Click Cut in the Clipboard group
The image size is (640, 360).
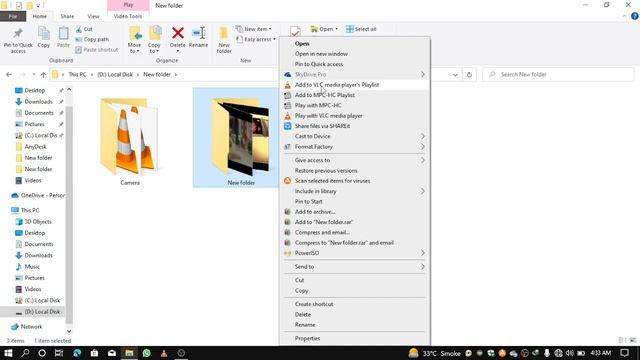pos(84,29)
